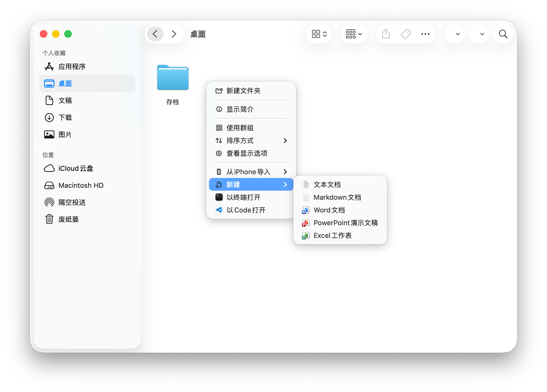
Task: Open the chevron dropdown next to search
Action: (479, 34)
